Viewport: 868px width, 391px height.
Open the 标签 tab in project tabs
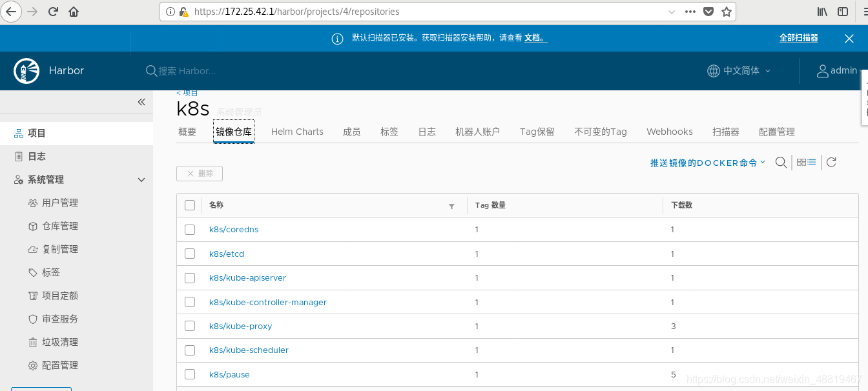coord(389,132)
